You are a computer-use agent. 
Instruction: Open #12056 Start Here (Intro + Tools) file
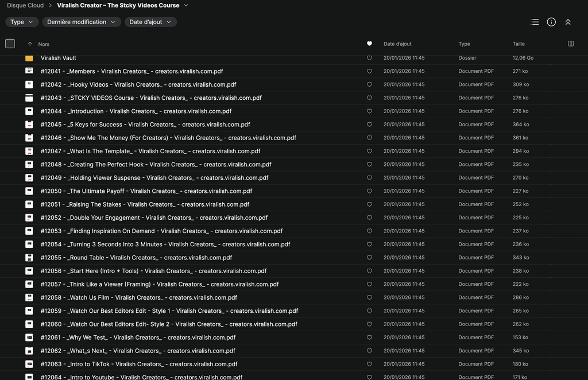click(153, 271)
